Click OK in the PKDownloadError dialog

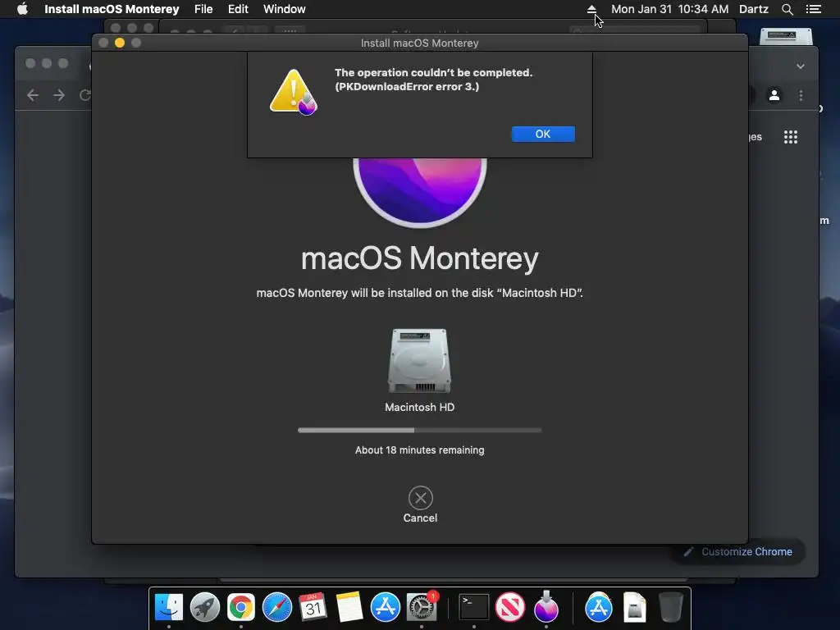pos(543,134)
